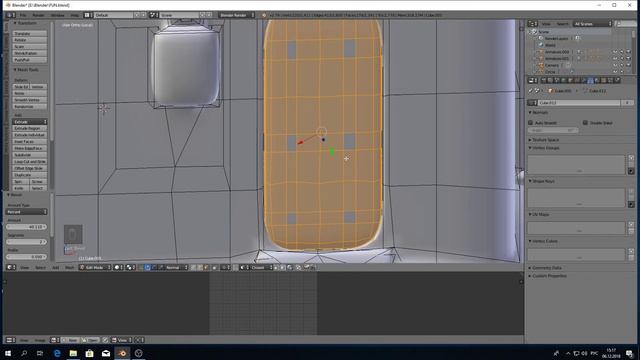
Task: Toggle selectability arrow for Armature.001
Action: [x=622, y=58]
